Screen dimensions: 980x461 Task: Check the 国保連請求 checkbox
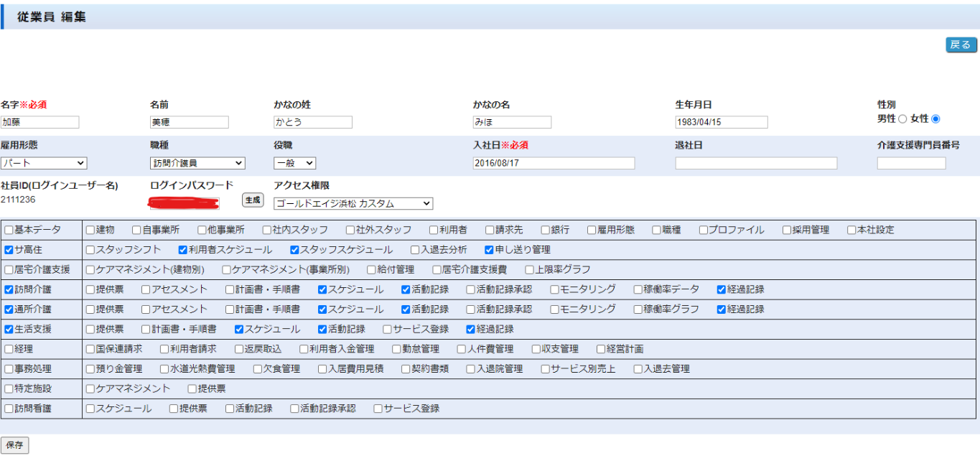click(90, 350)
